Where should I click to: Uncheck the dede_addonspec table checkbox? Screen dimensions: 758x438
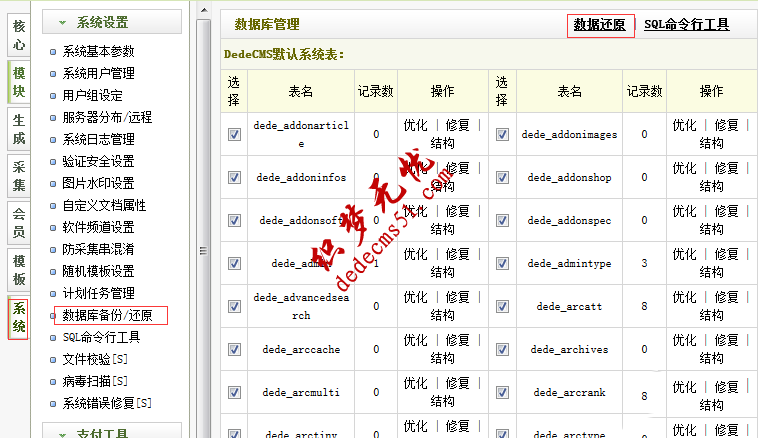click(x=502, y=220)
